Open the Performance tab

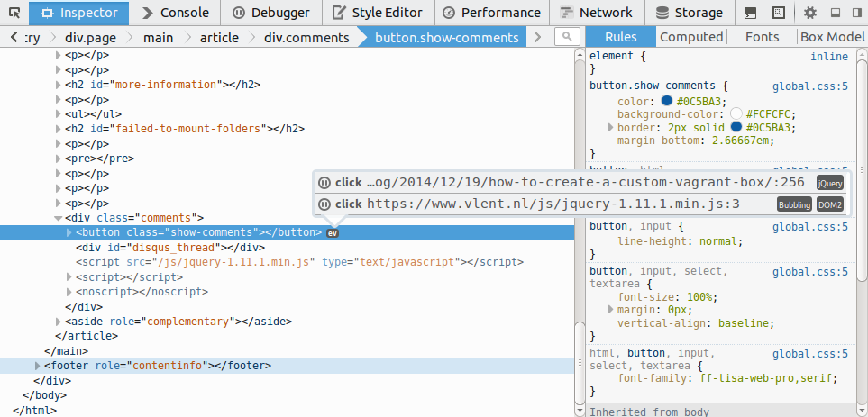tap(492, 13)
